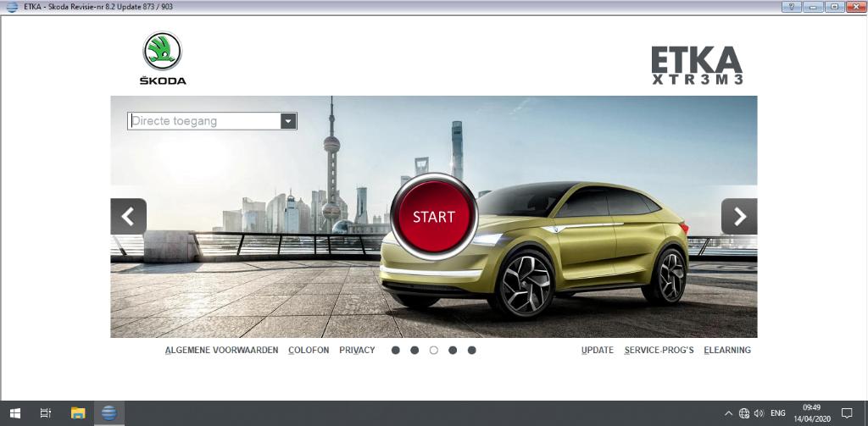Open the Privacy link
Image resolution: width=868 pixels, height=426 pixels.
tap(357, 350)
